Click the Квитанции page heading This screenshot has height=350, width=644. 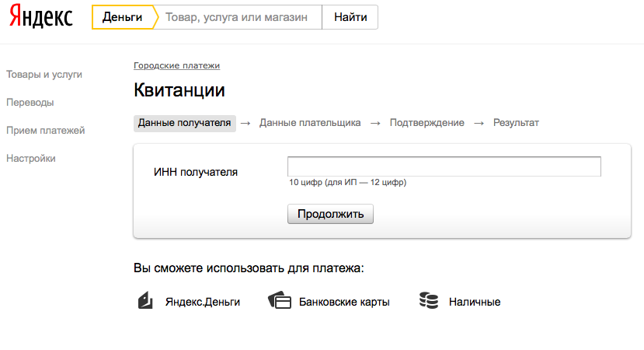[x=179, y=90]
